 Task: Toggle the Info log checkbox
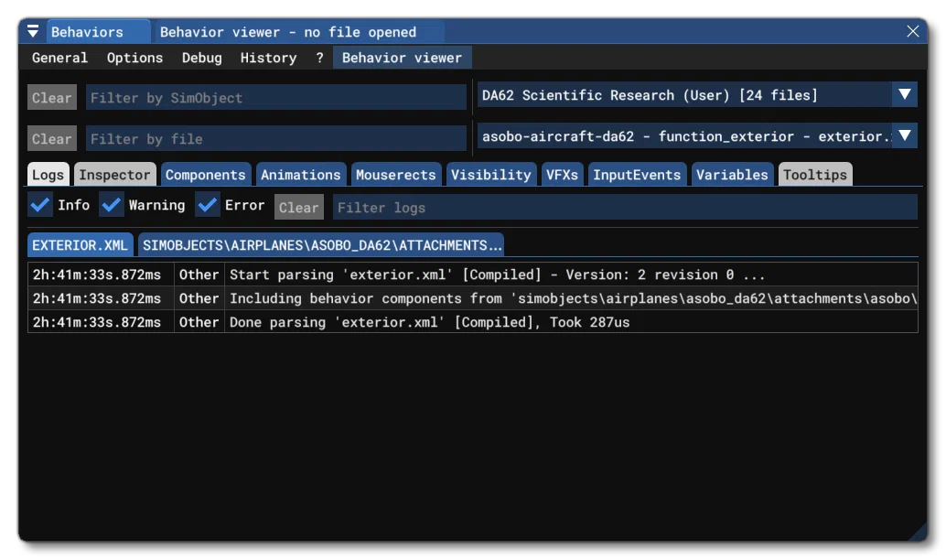coord(40,205)
